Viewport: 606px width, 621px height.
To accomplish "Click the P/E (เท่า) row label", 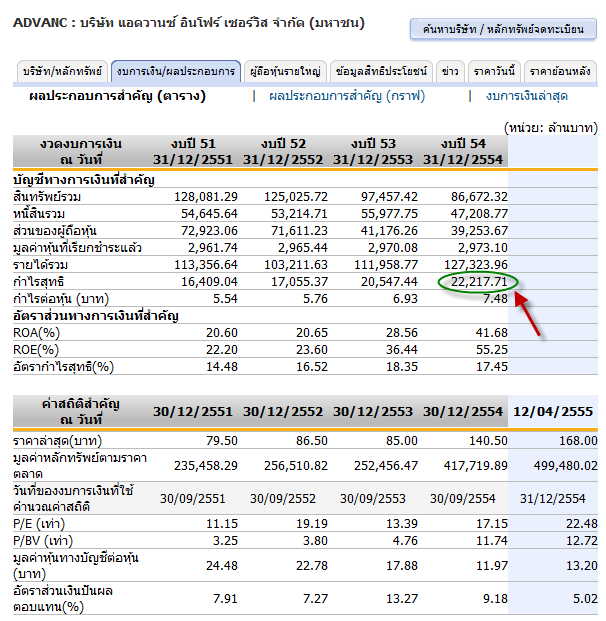I will (x=39, y=524).
